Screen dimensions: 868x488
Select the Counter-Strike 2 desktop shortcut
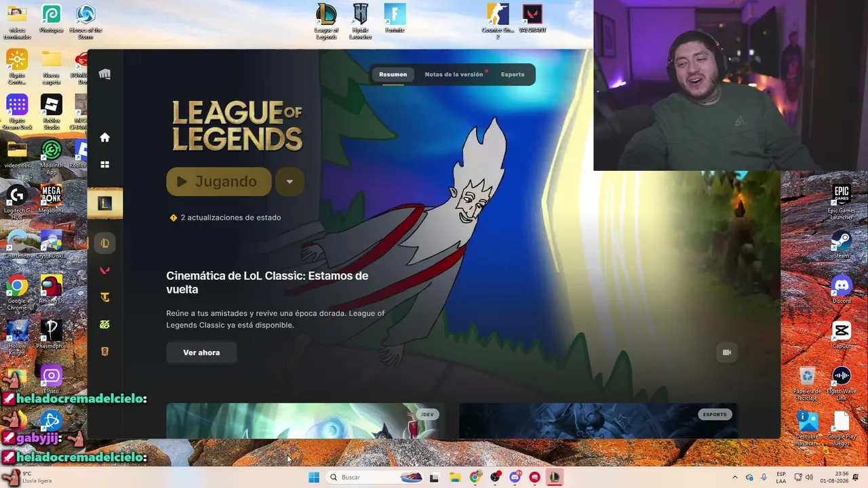coord(498,22)
